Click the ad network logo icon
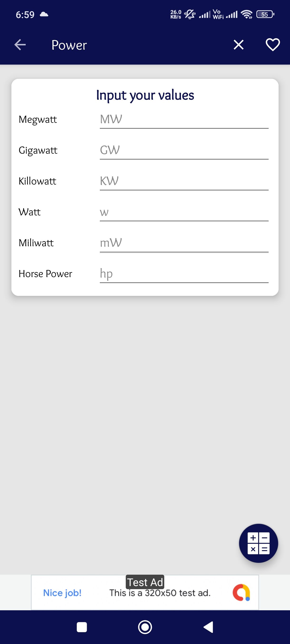 click(241, 592)
